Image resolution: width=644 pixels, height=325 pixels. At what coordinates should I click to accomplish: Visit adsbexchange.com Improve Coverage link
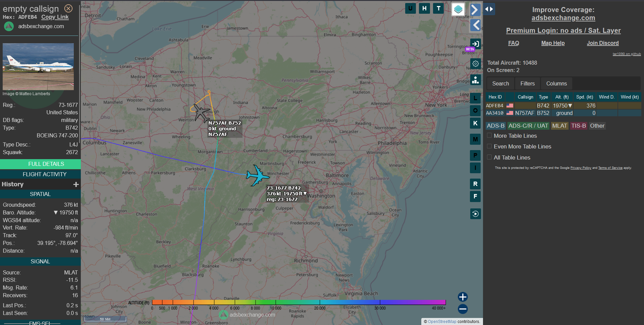[563, 18]
